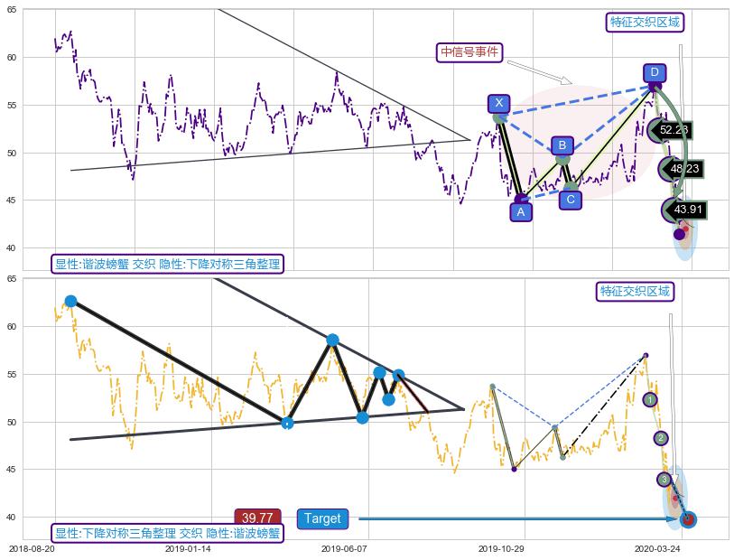
Task: Click 特征交织区域 label in lower chart
Action: (635, 291)
